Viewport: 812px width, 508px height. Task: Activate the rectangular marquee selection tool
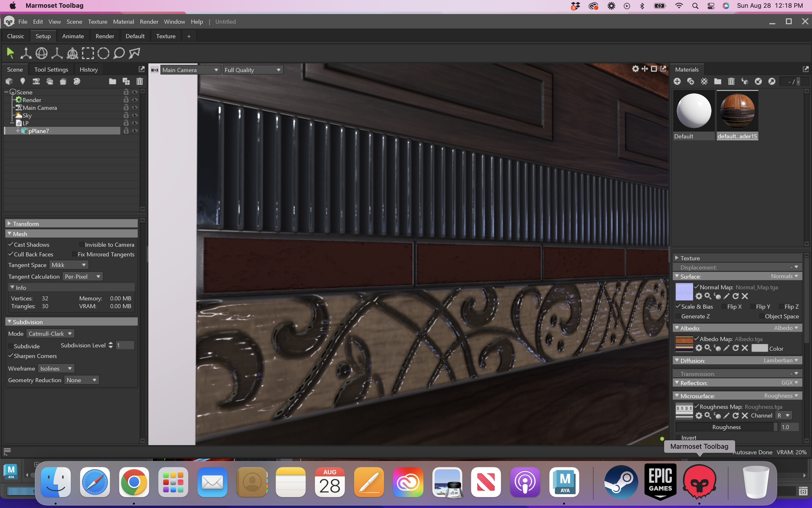pyautogui.click(x=88, y=53)
